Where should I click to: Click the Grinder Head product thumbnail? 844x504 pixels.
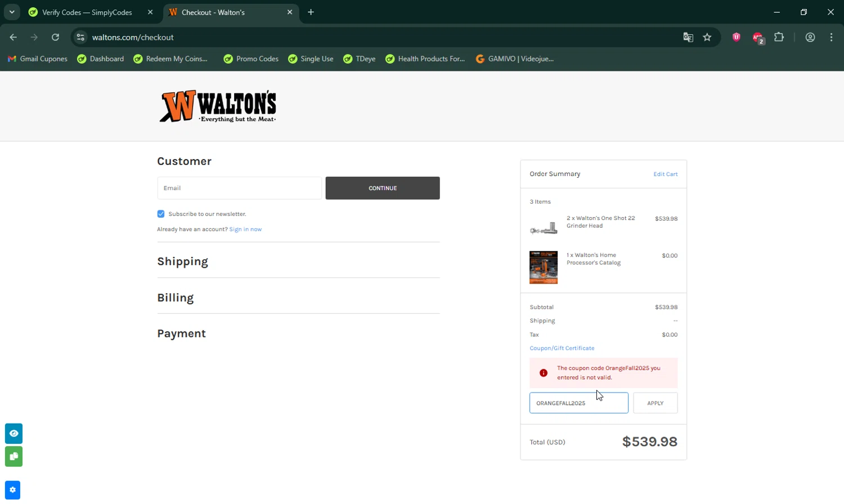(x=544, y=228)
